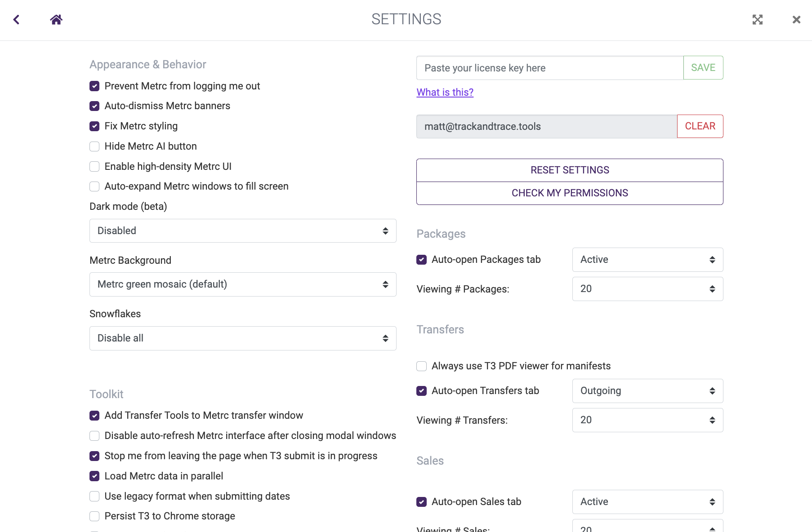Screen dimensions: 812x532
Task: Expand the Snowflakes dropdown
Action: tap(243, 338)
